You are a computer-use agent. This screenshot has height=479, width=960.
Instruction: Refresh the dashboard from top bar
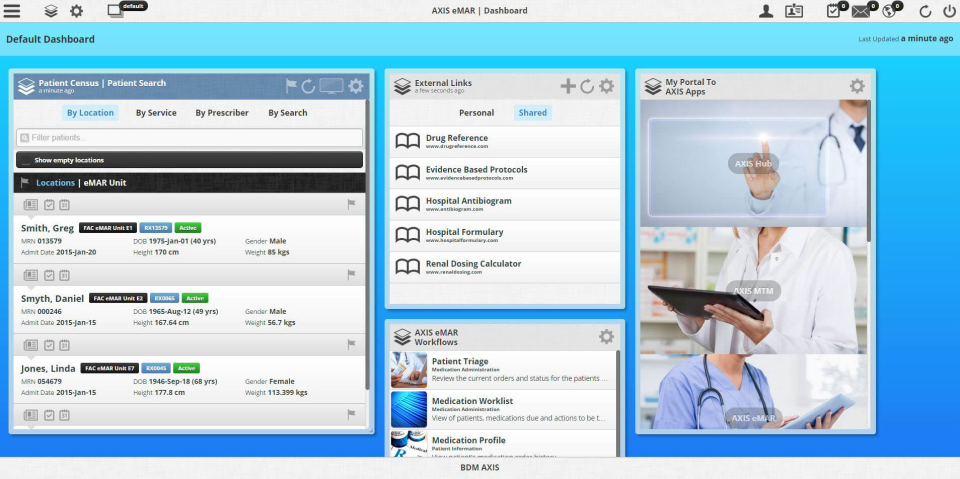(926, 11)
